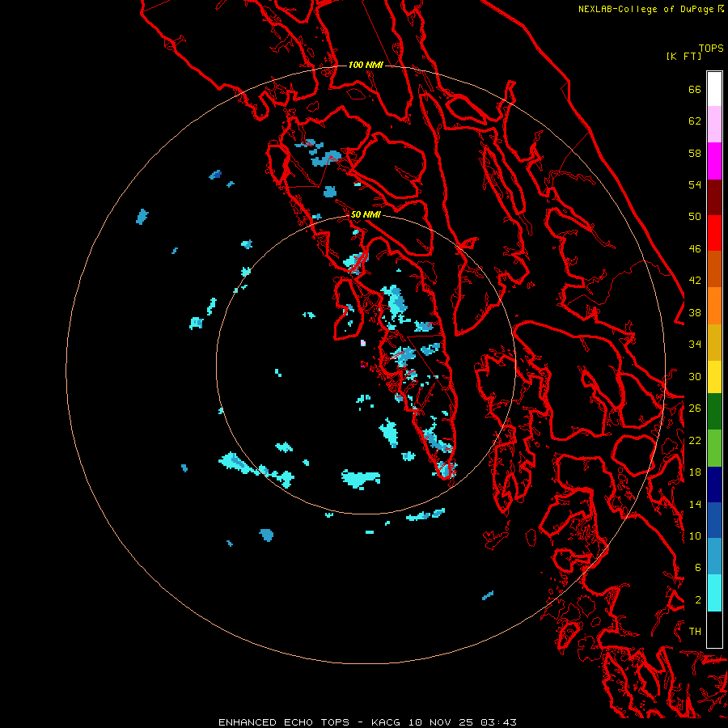Click the "TH" threshold label
Viewport: 728px width, 728px height.
click(x=695, y=632)
